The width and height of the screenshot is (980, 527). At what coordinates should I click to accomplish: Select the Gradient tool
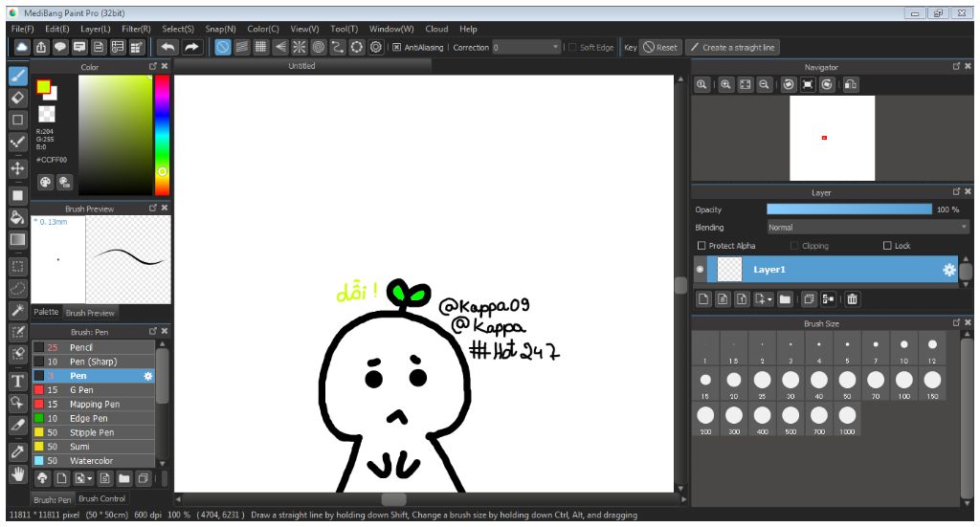coord(17,240)
